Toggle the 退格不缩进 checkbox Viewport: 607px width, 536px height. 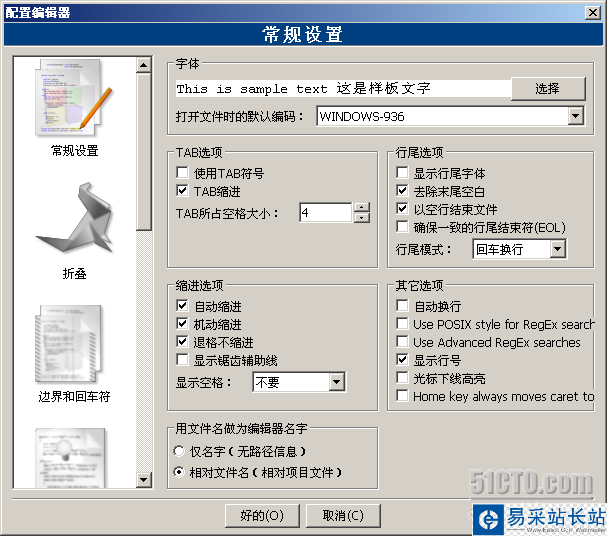pyautogui.click(x=182, y=341)
